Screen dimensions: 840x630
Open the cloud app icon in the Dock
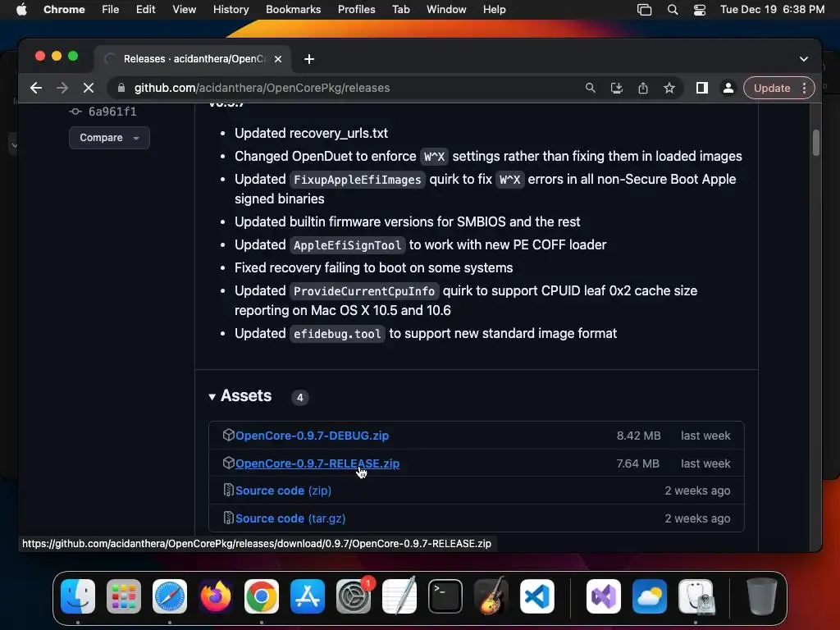coord(650,596)
